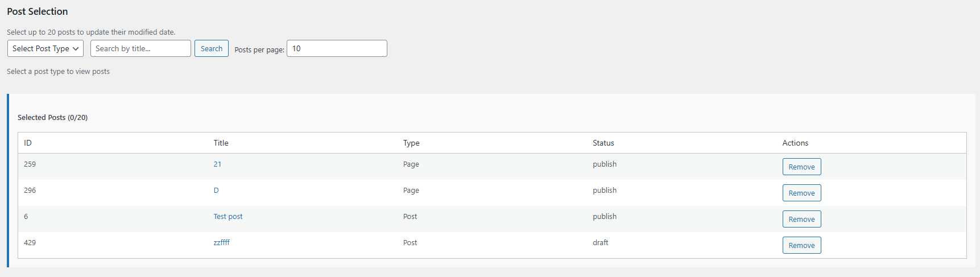The height and width of the screenshot is (277, 980).
Task: Click Post type in zzffff row
Action: 410,242
